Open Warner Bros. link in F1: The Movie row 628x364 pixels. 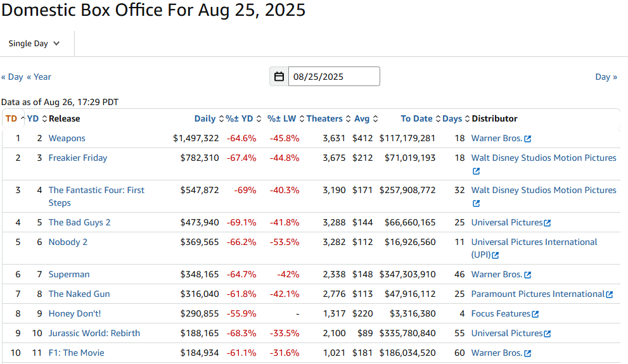click(497, 353)
